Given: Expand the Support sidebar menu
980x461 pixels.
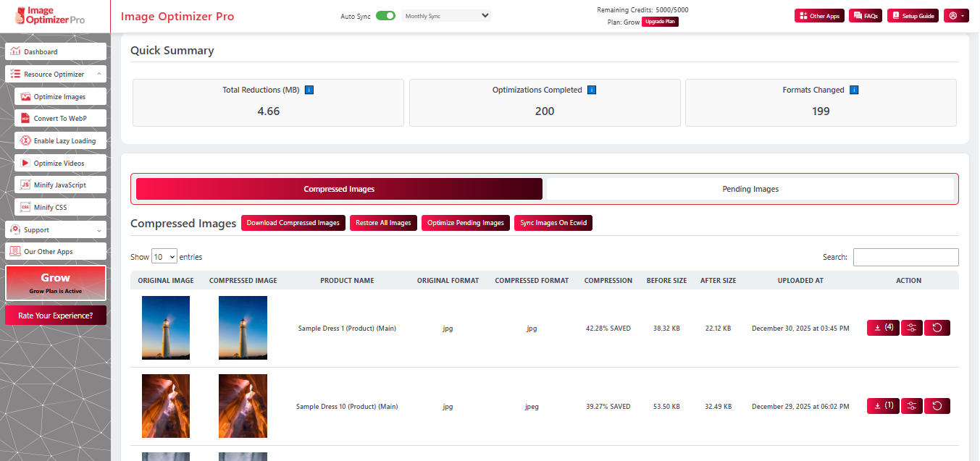Looking at the screenshot, I should coord(56,229).
